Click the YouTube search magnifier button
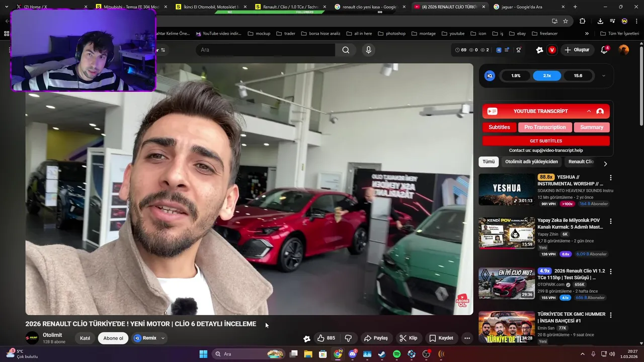Viewport: 644px width, 362px height. [346, 50]
